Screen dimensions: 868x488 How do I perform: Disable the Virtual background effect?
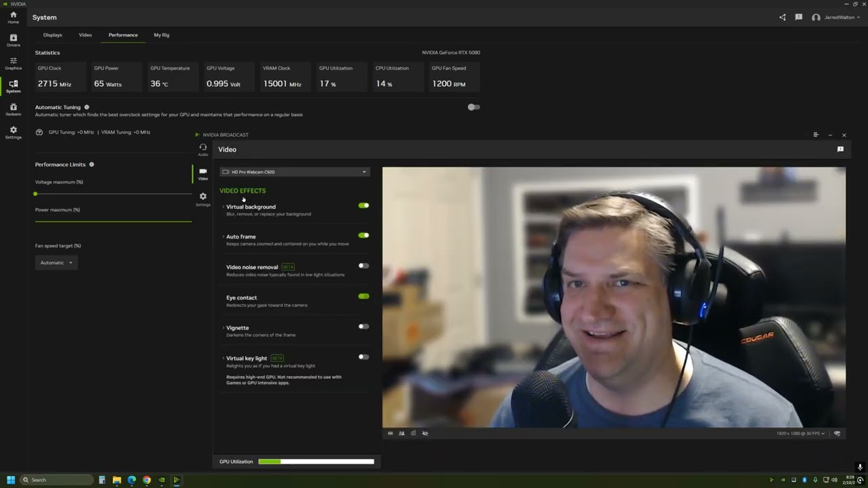coord(363,205)
